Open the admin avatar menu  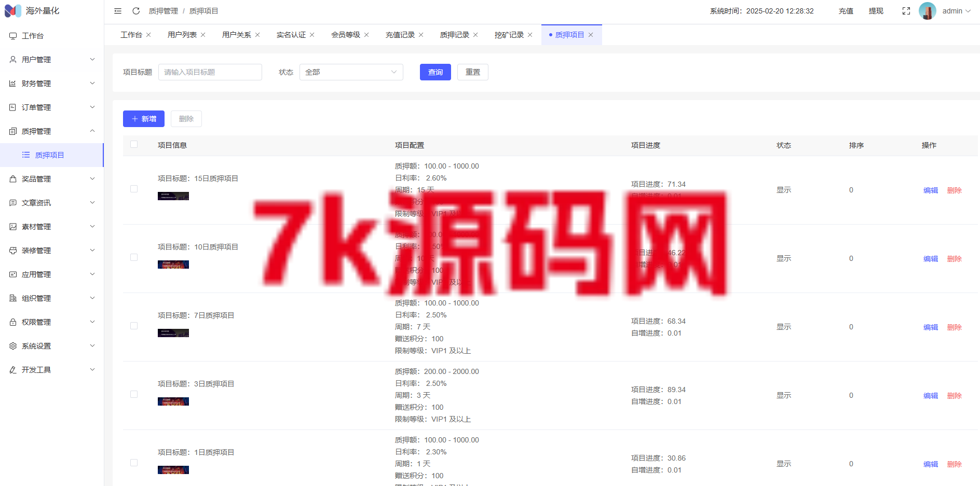(x=945, y=11)
